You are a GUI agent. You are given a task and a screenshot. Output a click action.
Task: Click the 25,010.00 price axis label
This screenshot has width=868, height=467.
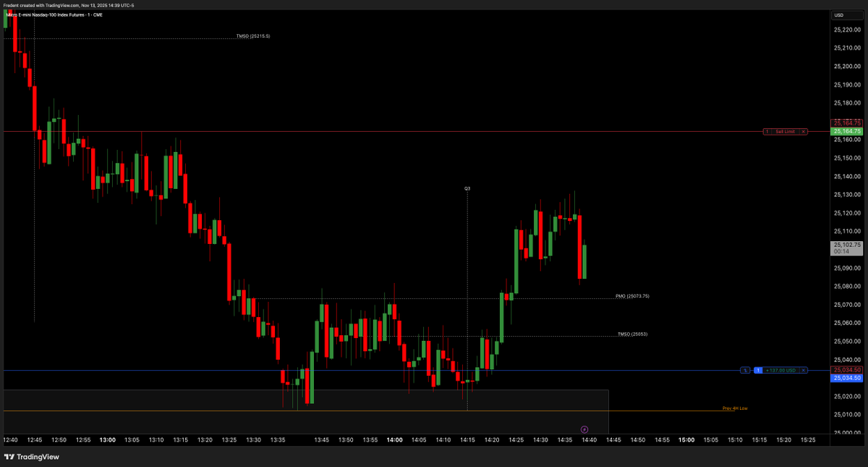(846, 414)
